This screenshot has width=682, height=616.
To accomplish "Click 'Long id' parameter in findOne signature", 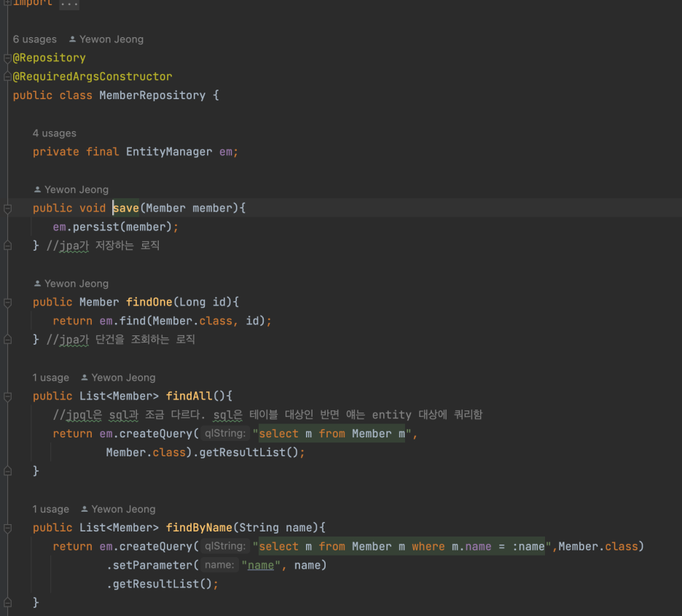I will [x=203, y=303].
